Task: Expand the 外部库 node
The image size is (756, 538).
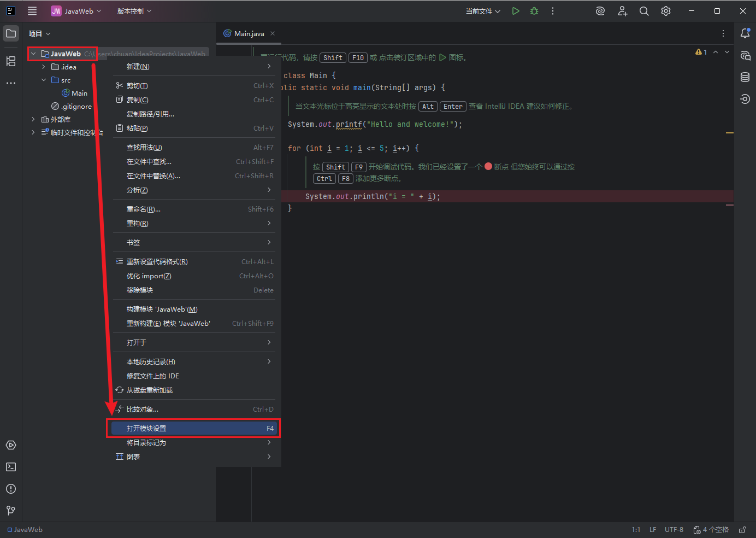Action: [33, 119]
